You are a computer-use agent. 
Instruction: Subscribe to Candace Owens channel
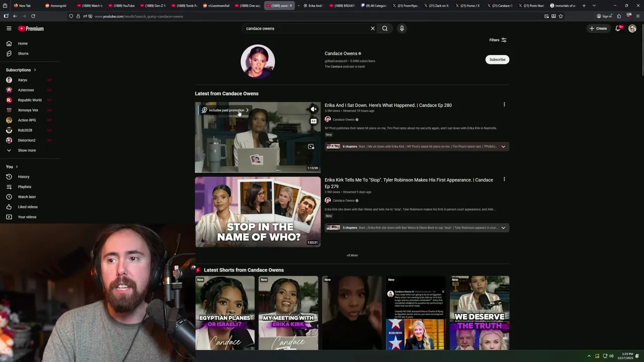[x=497, y=59]
